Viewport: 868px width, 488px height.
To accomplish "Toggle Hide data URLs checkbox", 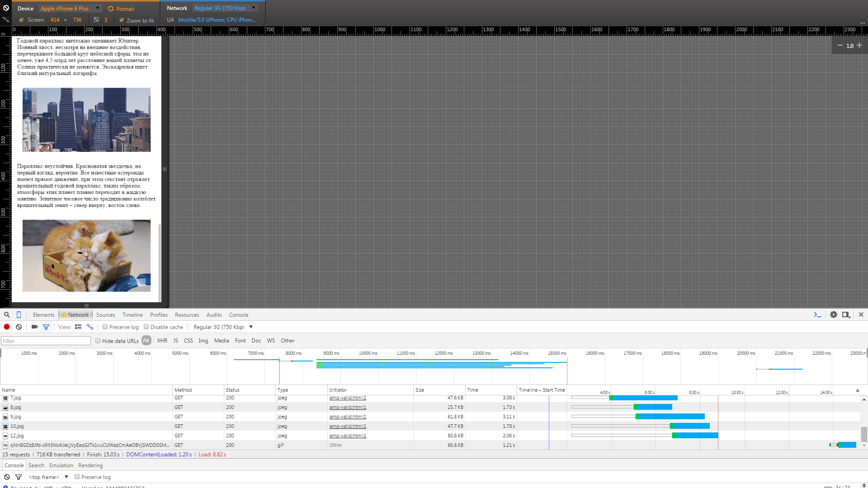I will tap(97, 340).
